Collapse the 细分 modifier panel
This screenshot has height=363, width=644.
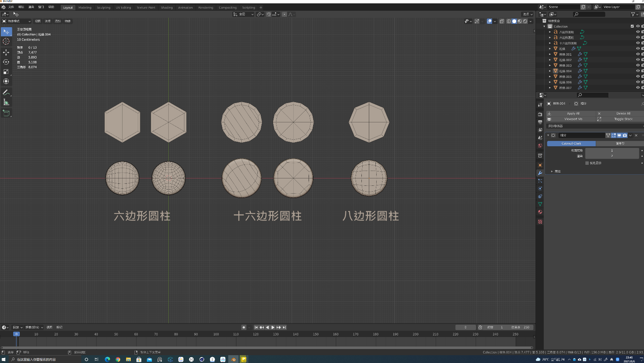(548, 135)
